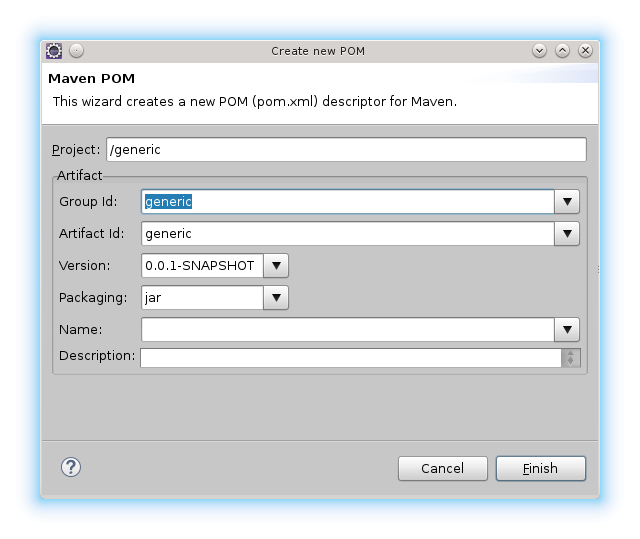The height and width of the screenshot is (539, 640).
Task: Click the round window menu button in title bar
Action: [76, 51]
